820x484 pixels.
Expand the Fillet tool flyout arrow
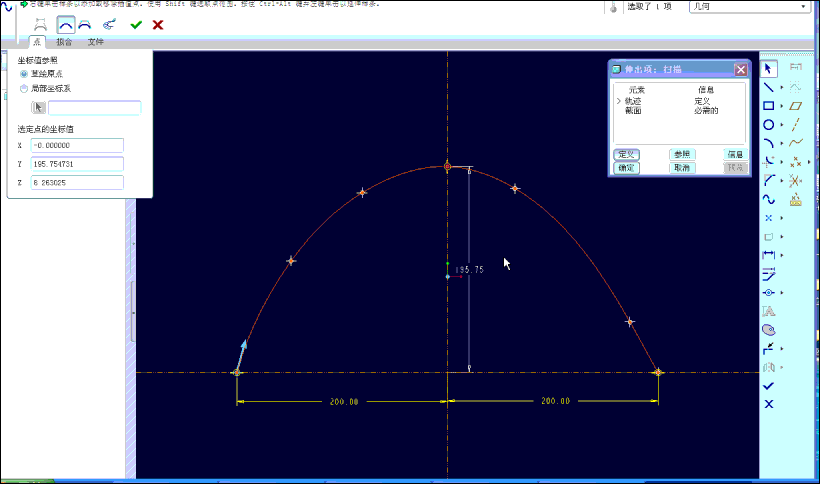click(782, 162)
